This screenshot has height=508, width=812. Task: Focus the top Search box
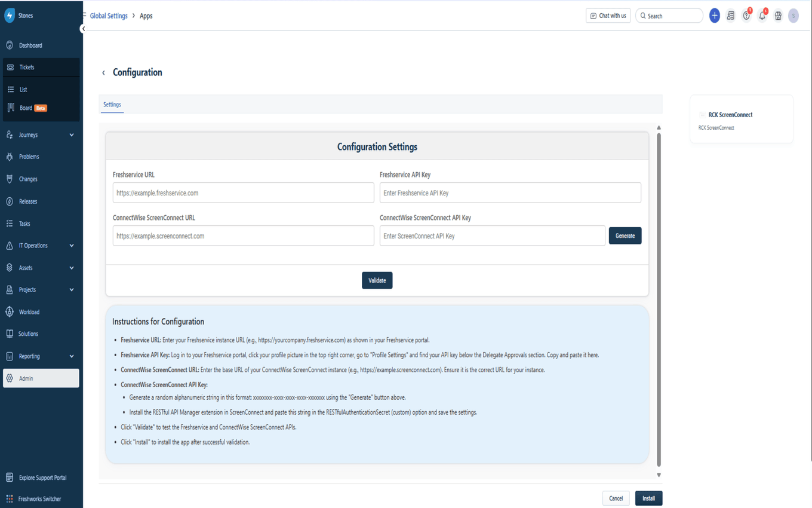click(x=669, y=16)
